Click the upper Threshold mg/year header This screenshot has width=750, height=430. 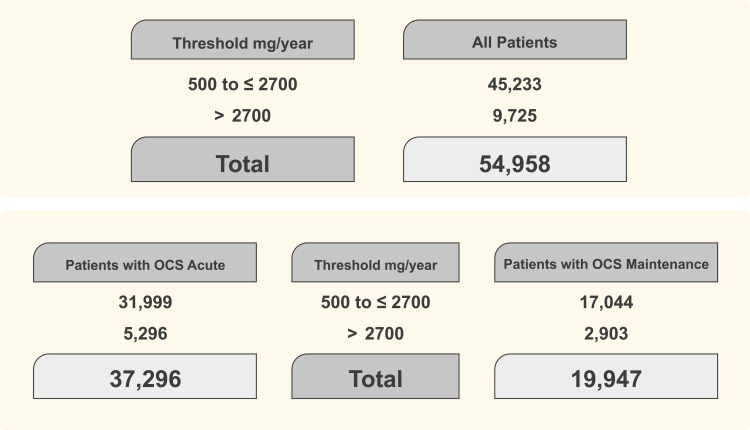pos(243,44)
